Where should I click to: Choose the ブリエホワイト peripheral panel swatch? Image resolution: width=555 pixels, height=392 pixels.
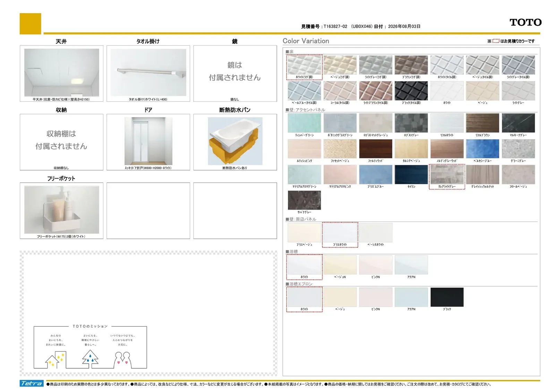point(340,233)
